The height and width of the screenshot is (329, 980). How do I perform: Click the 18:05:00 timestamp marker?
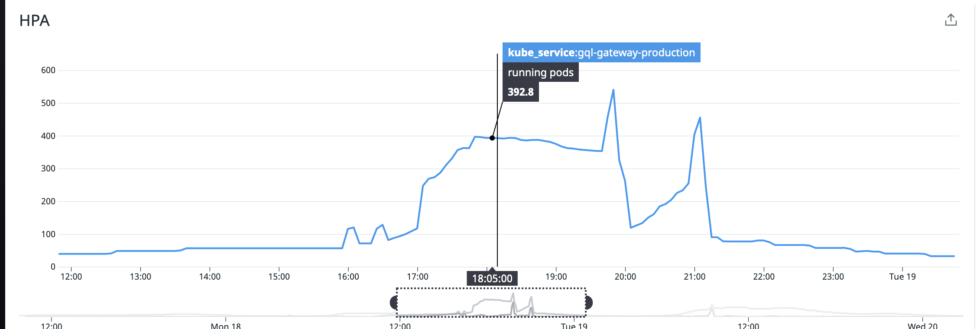click(491, 278)
